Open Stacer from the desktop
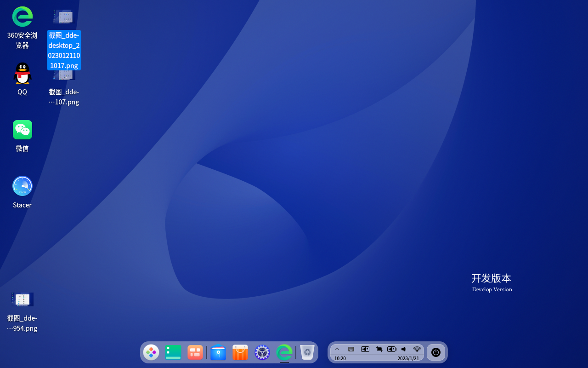The height and width of the screenshot is (368, 588). (x=22, y=186)
